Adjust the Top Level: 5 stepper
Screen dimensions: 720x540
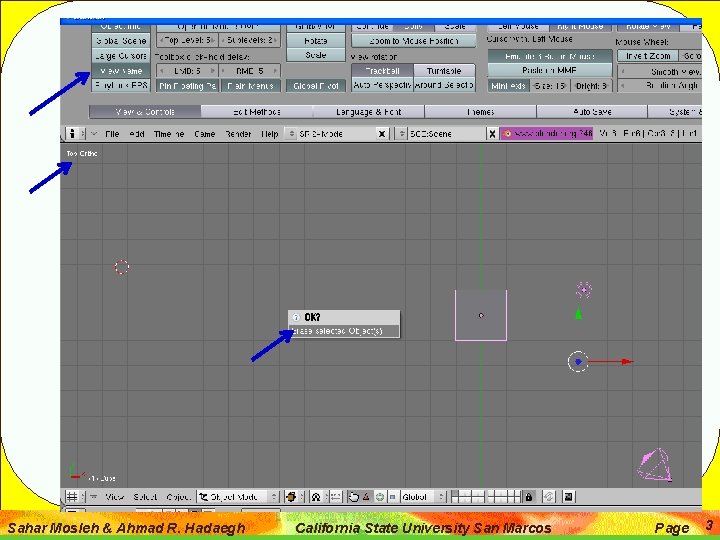coord(187,40)
